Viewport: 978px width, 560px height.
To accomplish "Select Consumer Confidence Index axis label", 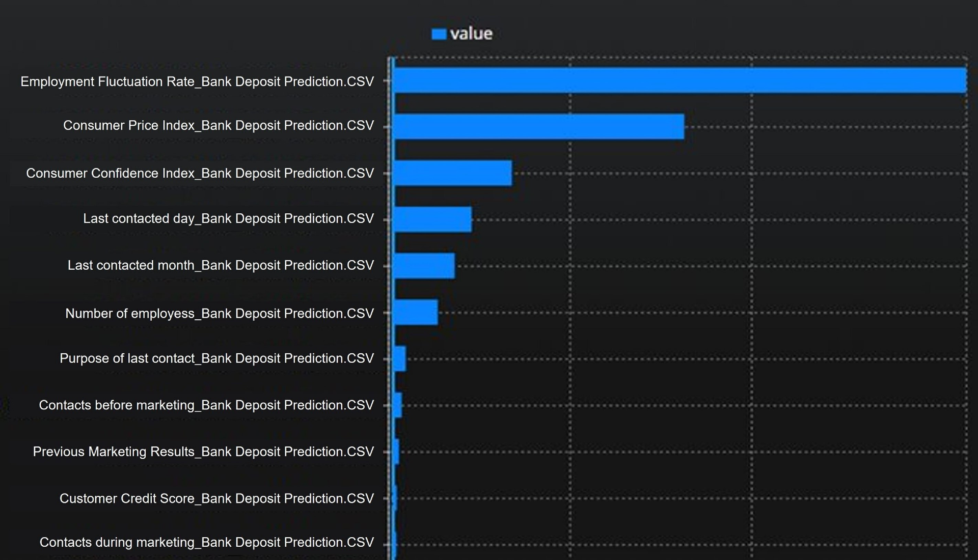I will (x=200, y=173).
